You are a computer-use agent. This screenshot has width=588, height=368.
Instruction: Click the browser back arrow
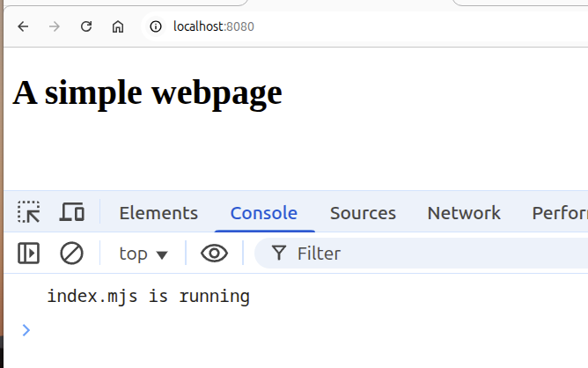point(23,26)
